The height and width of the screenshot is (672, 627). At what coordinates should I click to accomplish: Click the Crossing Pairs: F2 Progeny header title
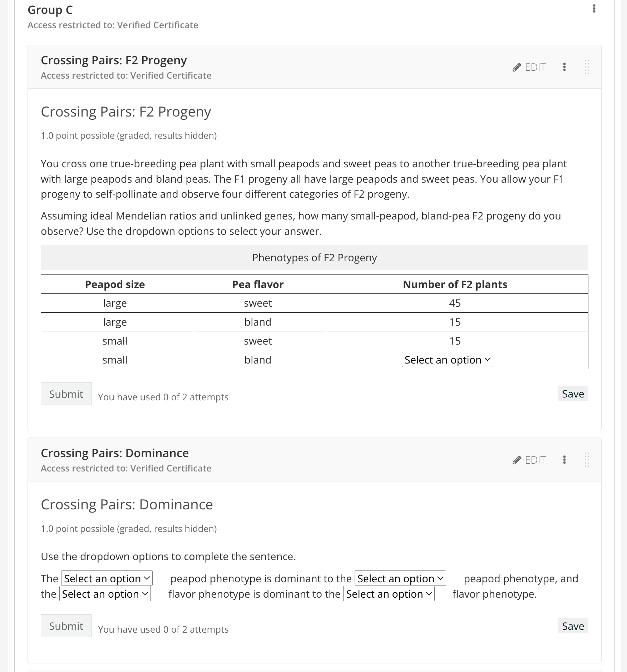pos(114,60)
